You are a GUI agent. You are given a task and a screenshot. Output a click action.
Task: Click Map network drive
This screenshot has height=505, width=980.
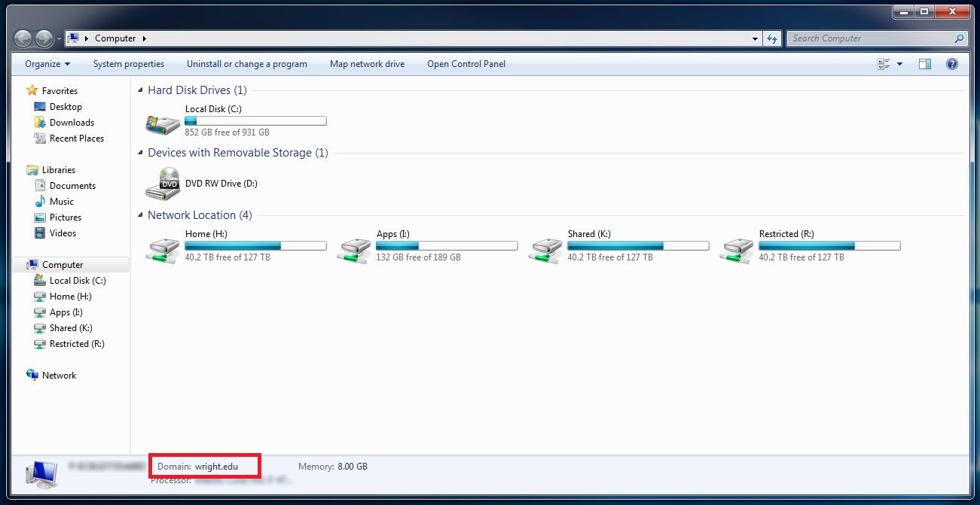[x=367, y=64]
